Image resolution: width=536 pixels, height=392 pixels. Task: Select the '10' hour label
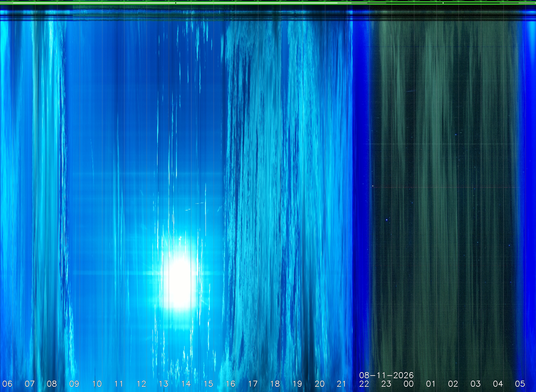coord(97,384)
